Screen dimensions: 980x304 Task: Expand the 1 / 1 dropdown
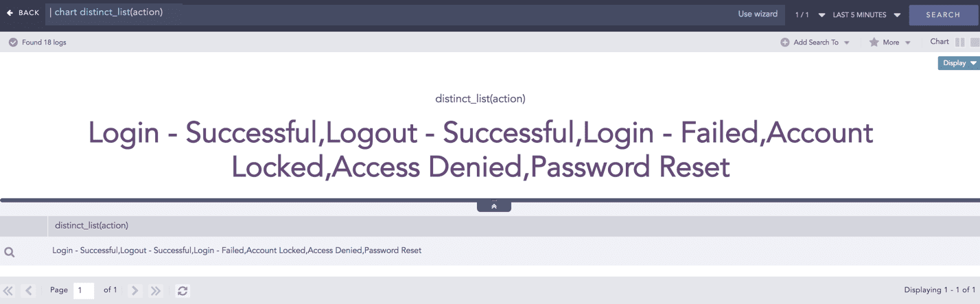[x=821, y=15]
